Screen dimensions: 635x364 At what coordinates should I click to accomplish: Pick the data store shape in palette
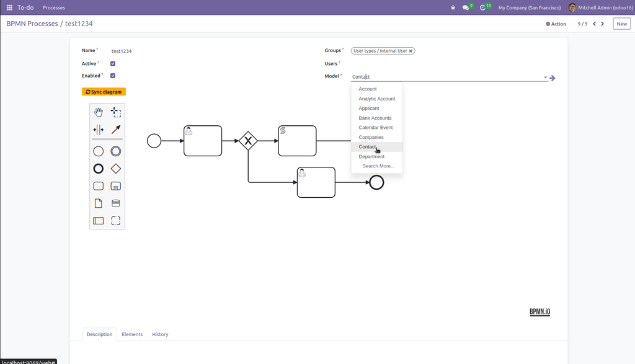click(116, 203)
